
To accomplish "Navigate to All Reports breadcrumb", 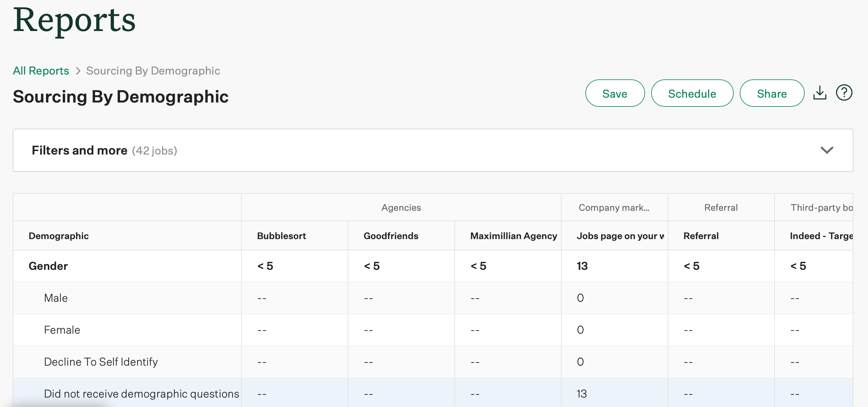I will tap(41, 71).
